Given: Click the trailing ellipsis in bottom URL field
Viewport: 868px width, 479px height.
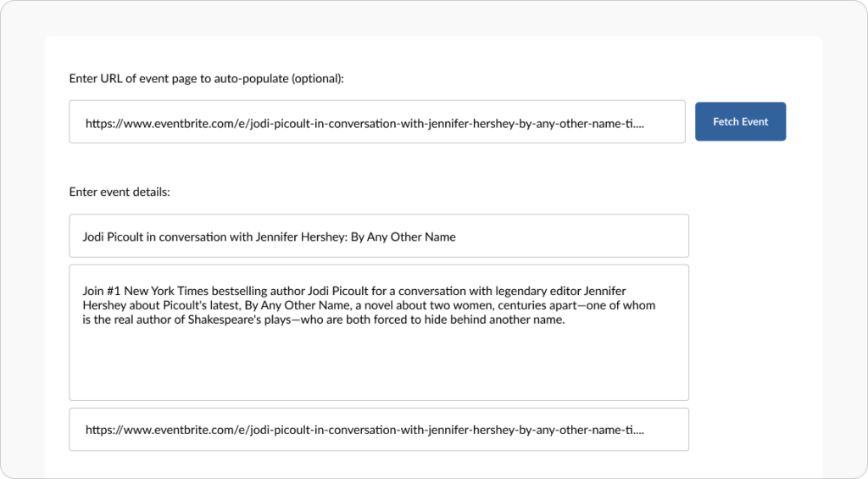Looking at the screenshot, I should (639, 431).
